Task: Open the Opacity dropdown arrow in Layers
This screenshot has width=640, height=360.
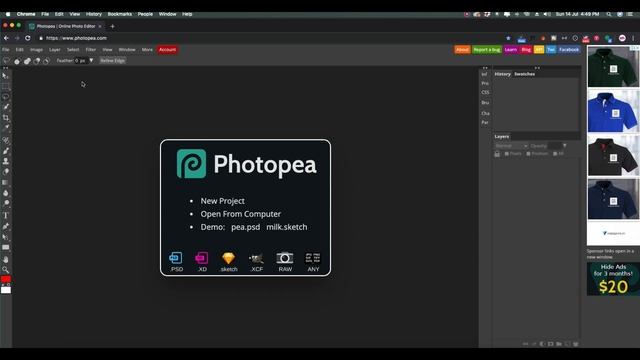Action: pyautogui.click(x=564, y=146)
